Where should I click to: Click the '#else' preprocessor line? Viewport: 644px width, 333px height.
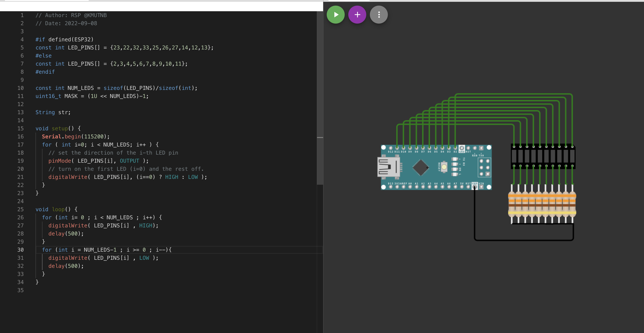[x=44, y=55]
